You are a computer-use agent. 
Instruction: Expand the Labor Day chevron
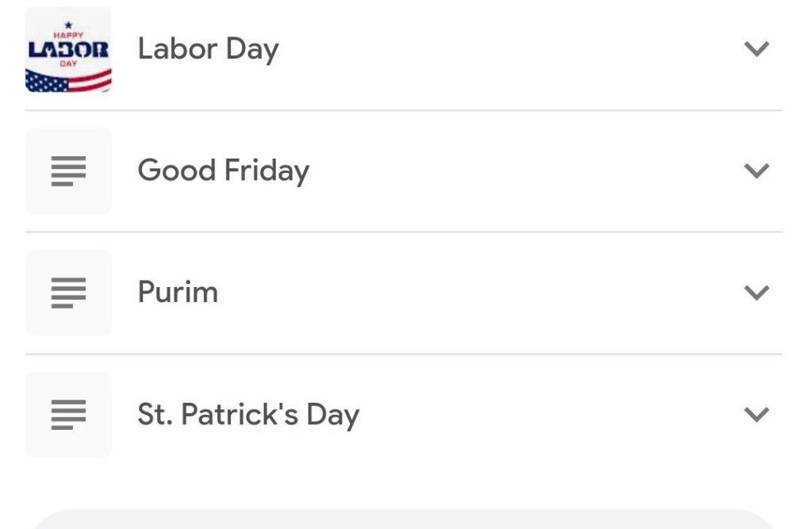757,49
